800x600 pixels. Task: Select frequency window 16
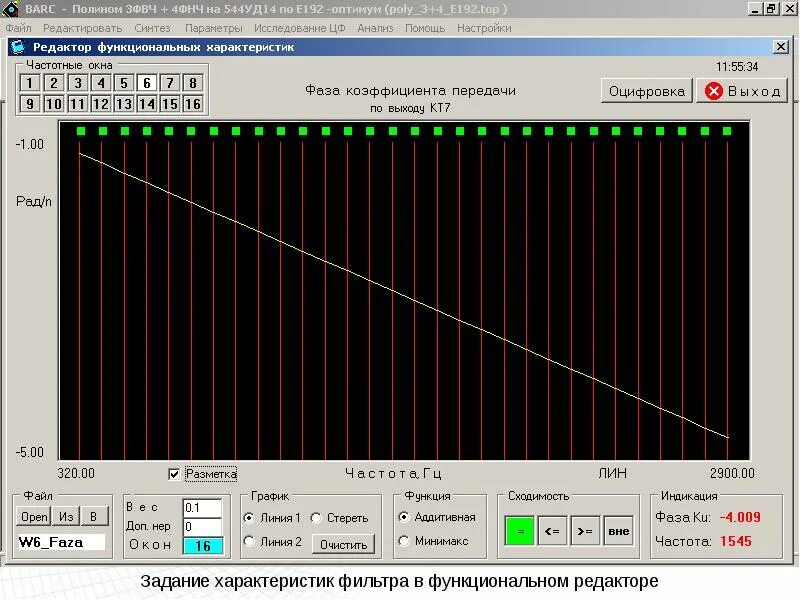(192, 104)
